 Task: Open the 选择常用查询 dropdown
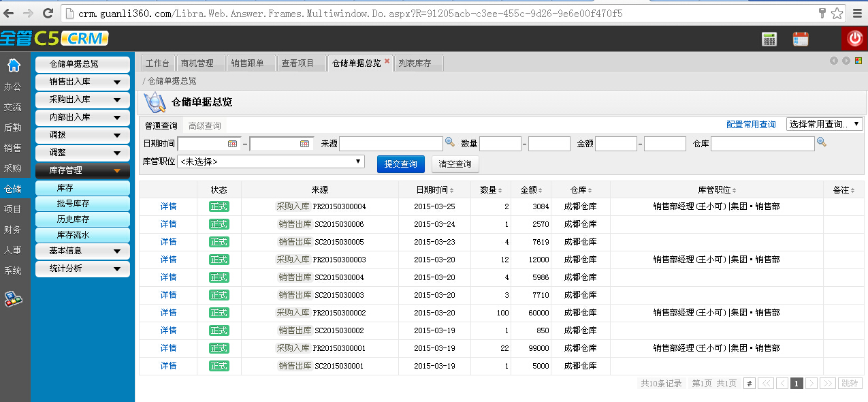(x=824, y=124)
